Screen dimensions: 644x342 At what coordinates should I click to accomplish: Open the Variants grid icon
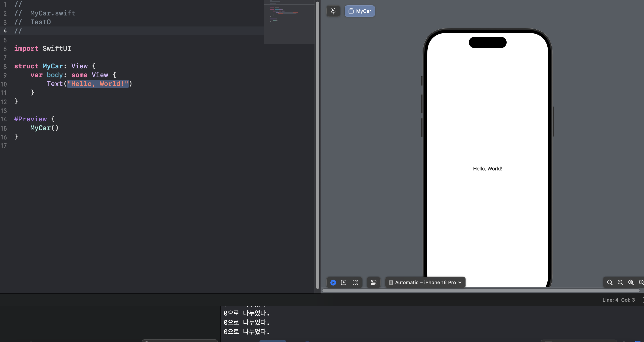[x=355, y=282]
